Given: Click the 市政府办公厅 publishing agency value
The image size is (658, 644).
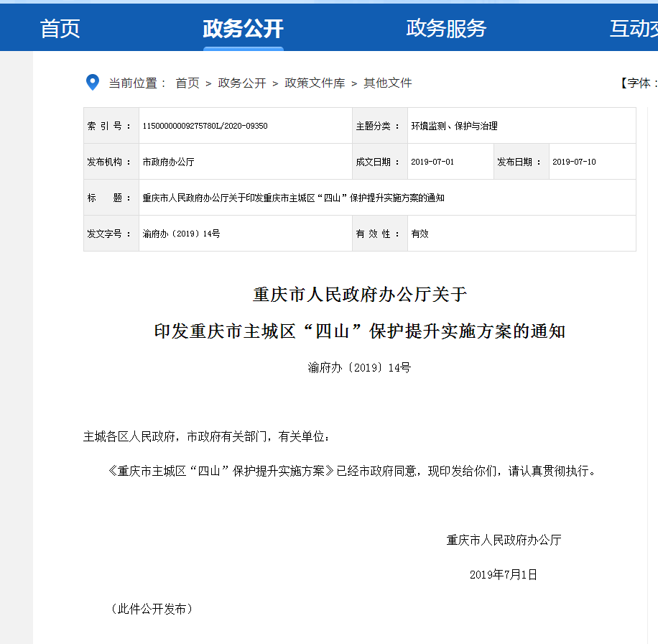Looking at the screenshot, I should [168, 162].
